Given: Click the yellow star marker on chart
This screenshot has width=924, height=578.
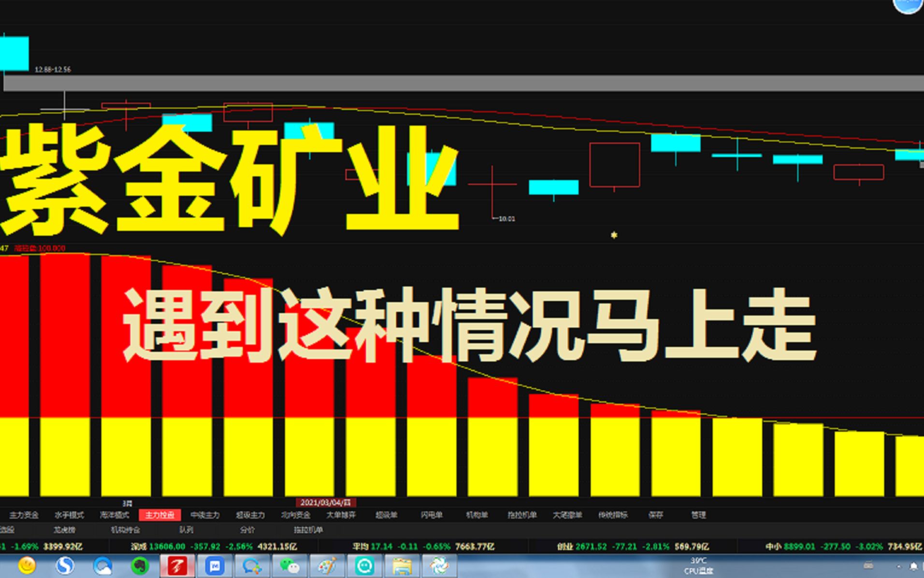Looking at the screenshot, I should (x=614, y=235).
